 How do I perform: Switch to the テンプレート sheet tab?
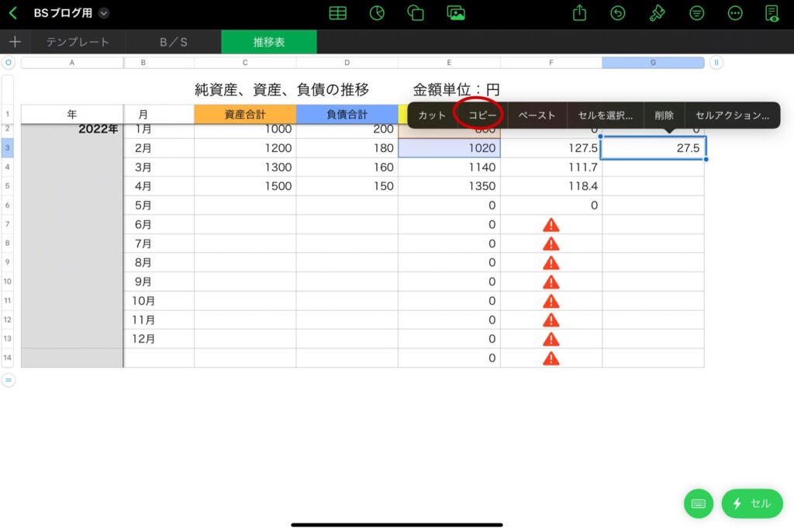78,42
